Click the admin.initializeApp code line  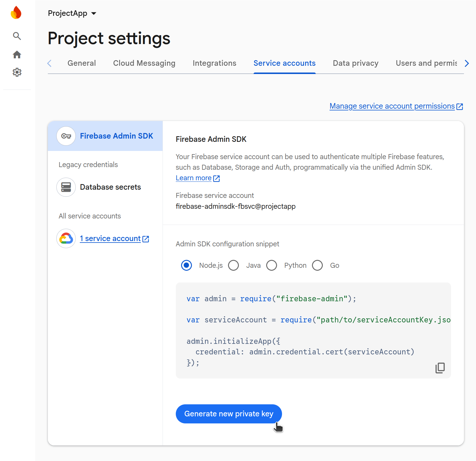point(234,341)
